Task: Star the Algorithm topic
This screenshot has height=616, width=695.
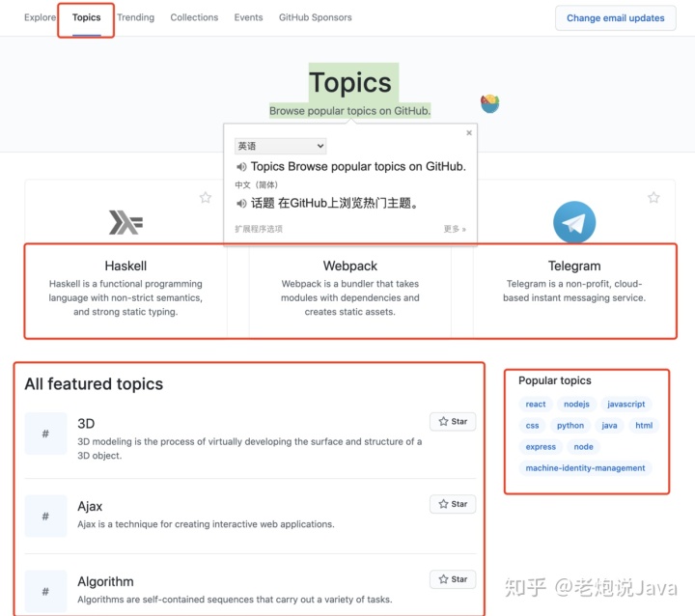Action: pos(453,579)
